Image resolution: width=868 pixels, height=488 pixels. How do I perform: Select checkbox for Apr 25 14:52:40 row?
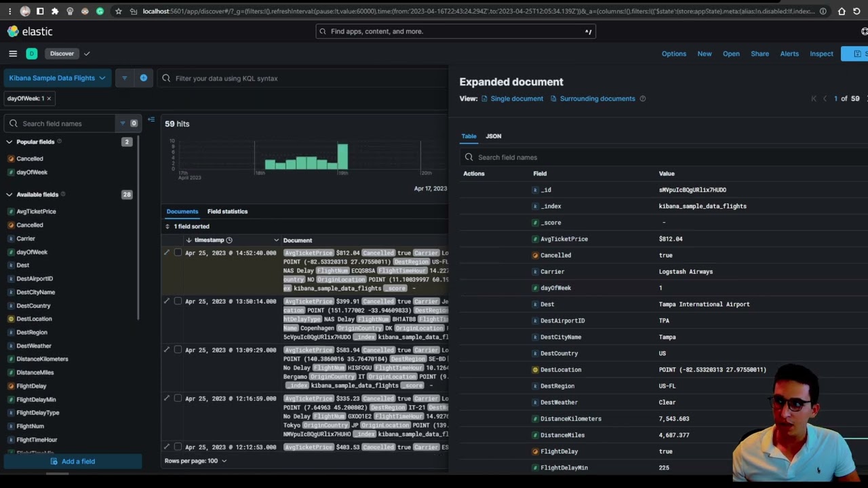178,253
